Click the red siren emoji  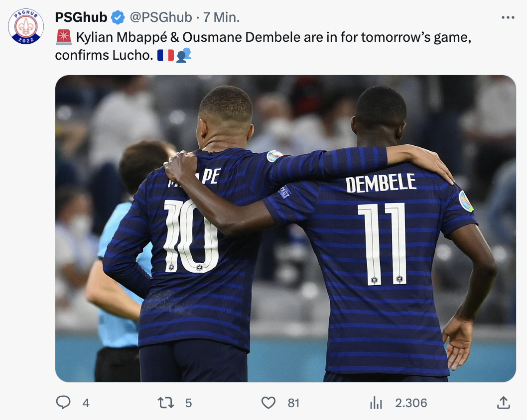pyautogui.click(x=64, y=37)
